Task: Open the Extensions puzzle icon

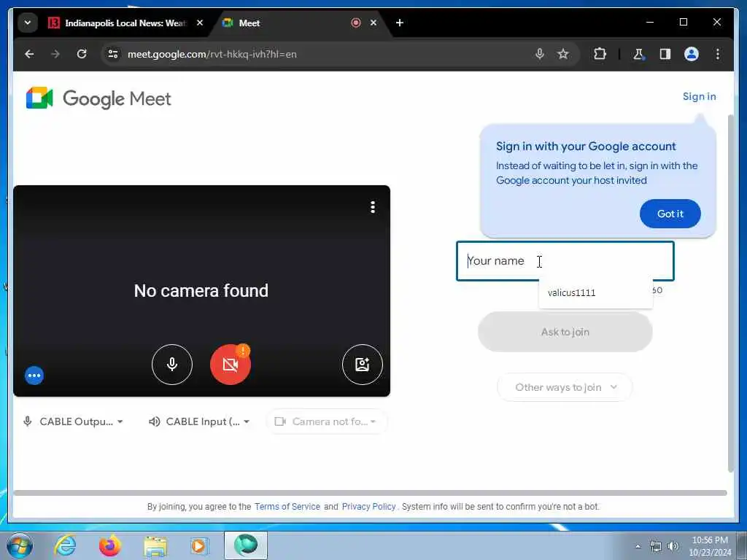Action: [x=600, y=54]
